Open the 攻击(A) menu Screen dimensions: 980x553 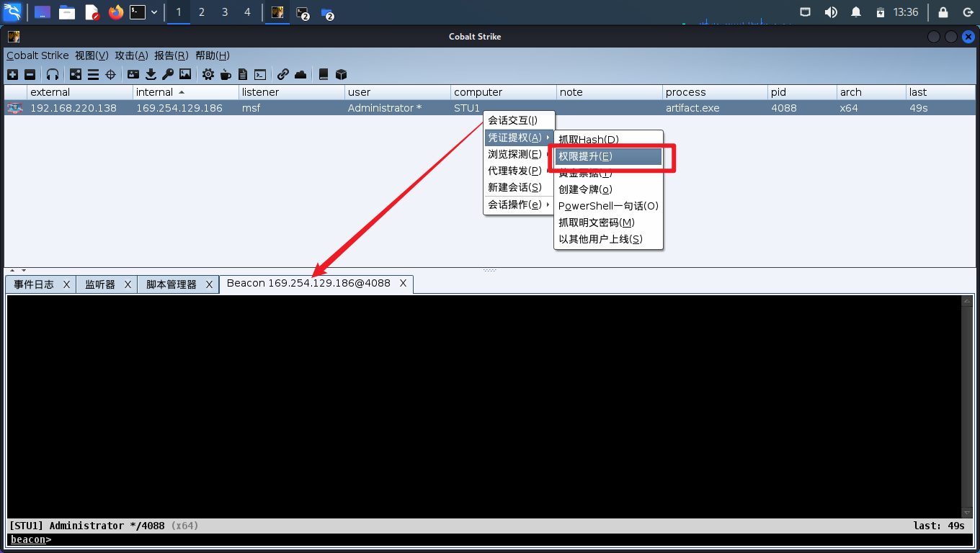[131, 55]
